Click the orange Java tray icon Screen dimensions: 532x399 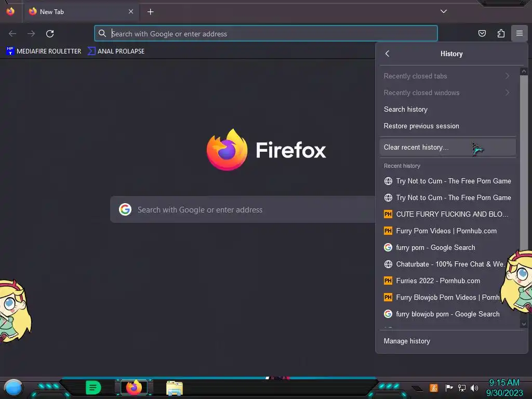[x=434, y=388]
